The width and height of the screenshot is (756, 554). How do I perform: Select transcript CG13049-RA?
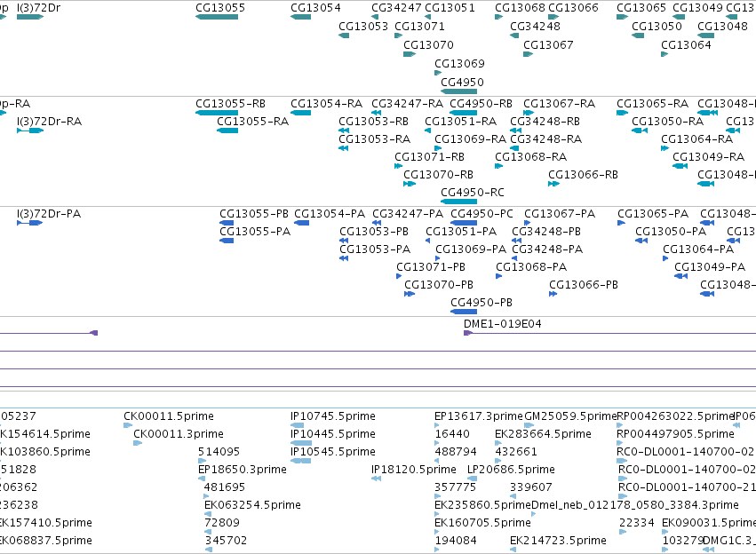(x=708, y=157)
